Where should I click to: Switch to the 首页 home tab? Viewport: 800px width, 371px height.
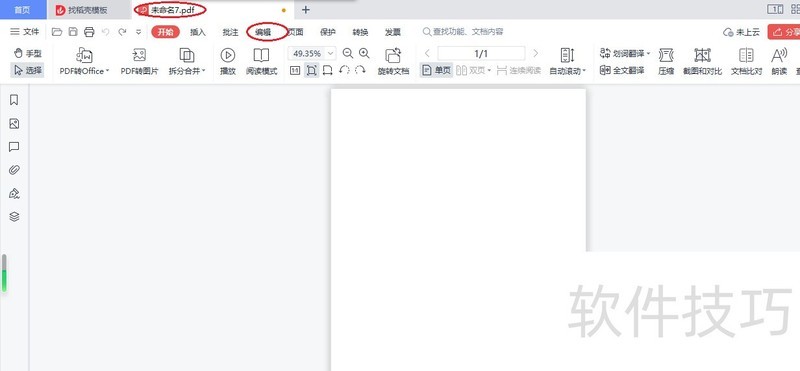point(22,10)
